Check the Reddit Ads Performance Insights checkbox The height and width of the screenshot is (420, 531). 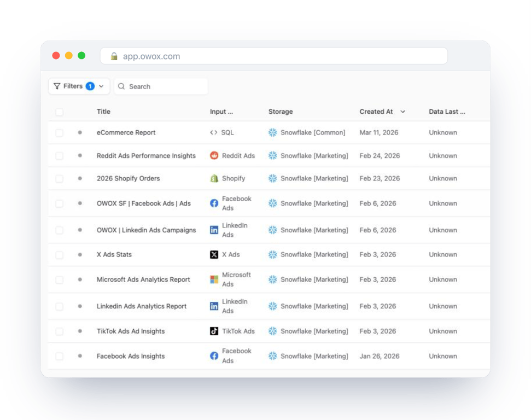pyautogui.click(x=59, y=155)
